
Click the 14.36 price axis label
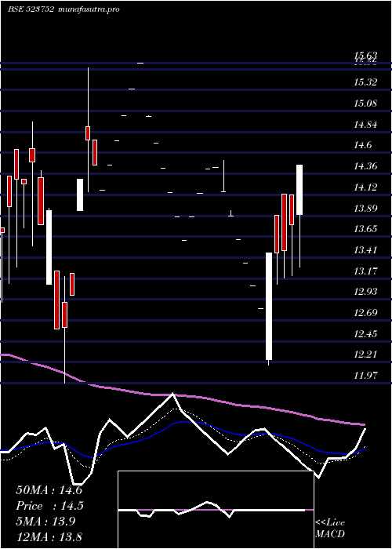point(365,166)
